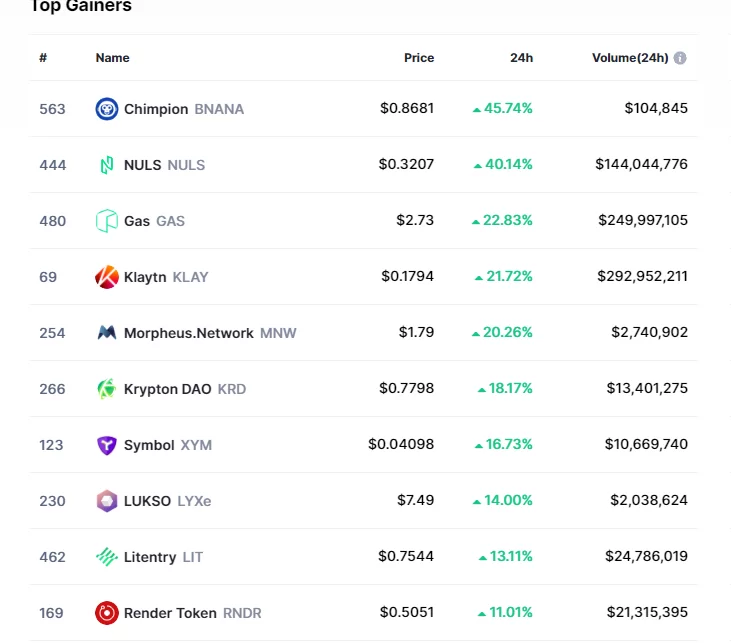
Task: Sort by the Name column header
Action: 112,58
